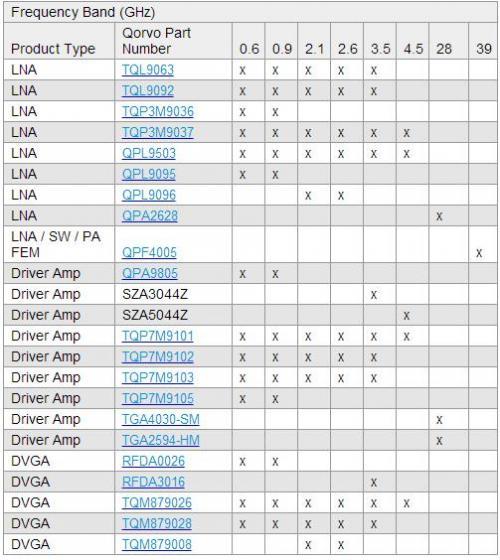This screenshot has width=500, height=560.
Task: Follow the RFDA3016 link
Action: tap(153, 482)
